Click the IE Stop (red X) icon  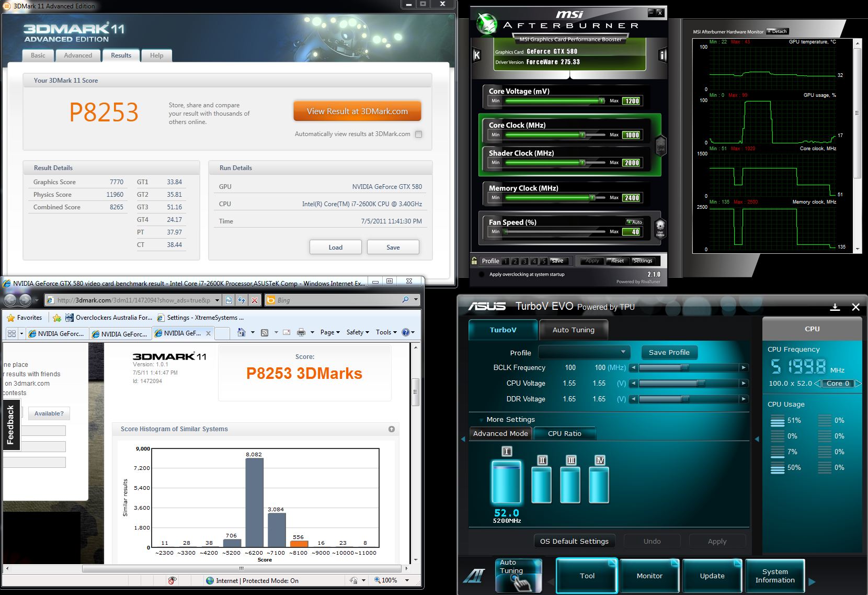pos(255,300)
